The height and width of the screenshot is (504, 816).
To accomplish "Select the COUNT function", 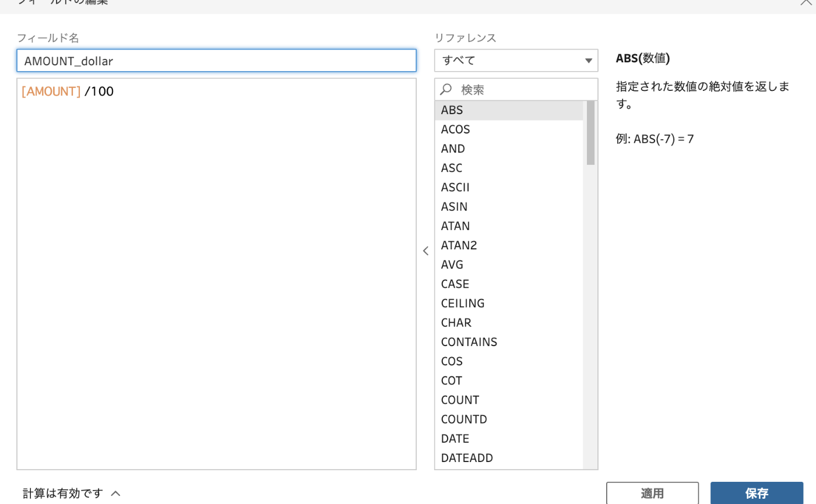I will pyautogui.click(x=509, y=400).
